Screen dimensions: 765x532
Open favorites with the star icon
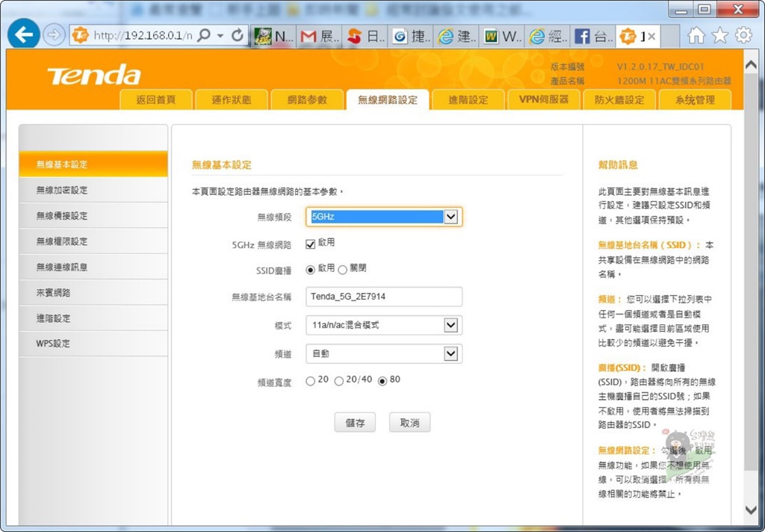pos(719,35)
